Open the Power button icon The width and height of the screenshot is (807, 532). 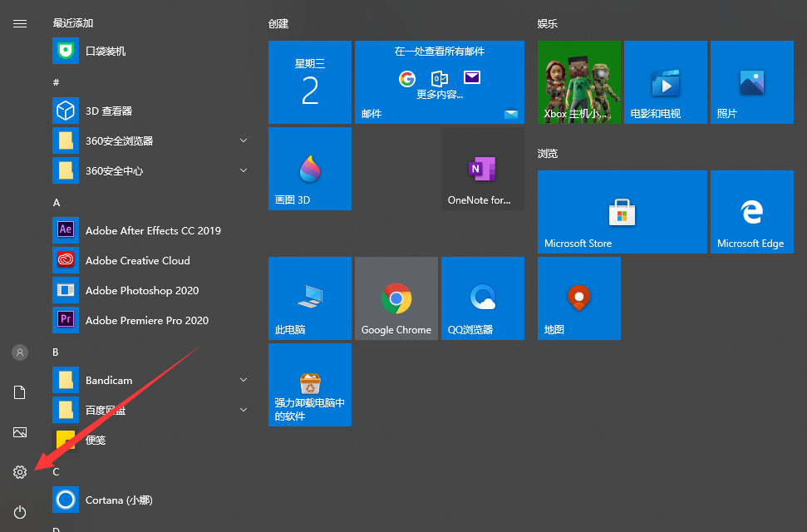20,512
